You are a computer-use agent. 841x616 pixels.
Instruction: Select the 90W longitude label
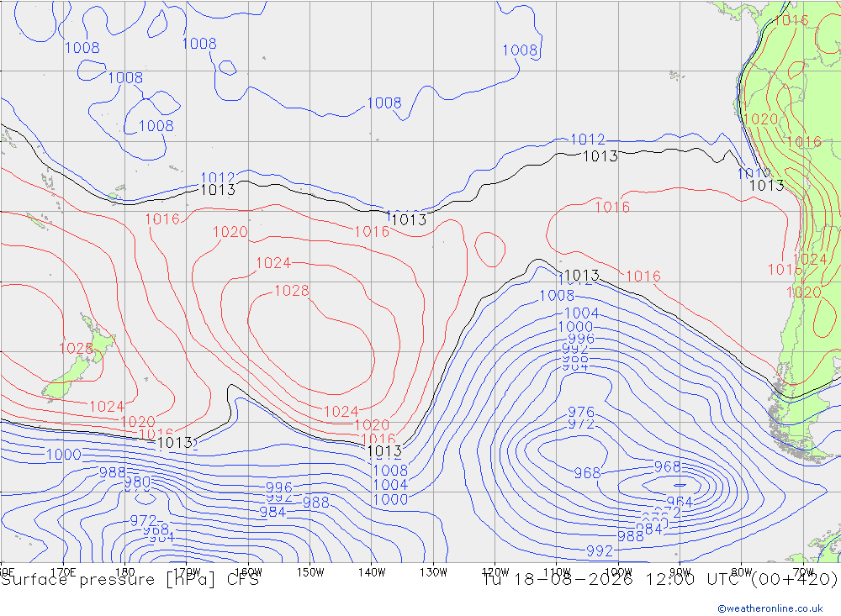(x=680, y=572)
